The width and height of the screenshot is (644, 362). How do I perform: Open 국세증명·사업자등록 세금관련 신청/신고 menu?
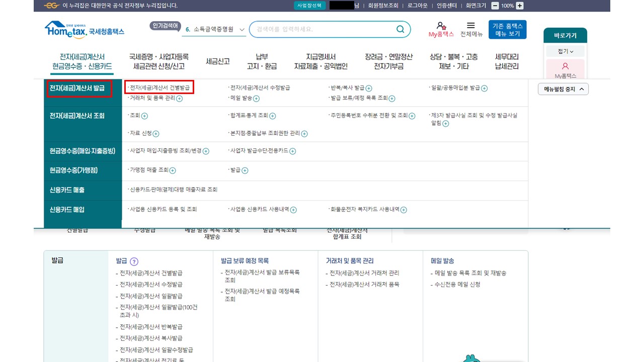click(x=159, y=61)
